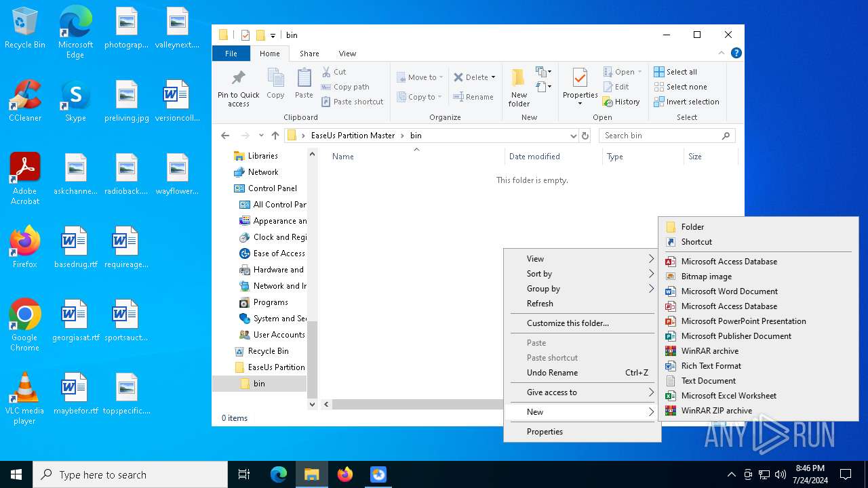Create a new Shortcut
Viewport: 868px width, 488px height.
click(758, 242)
